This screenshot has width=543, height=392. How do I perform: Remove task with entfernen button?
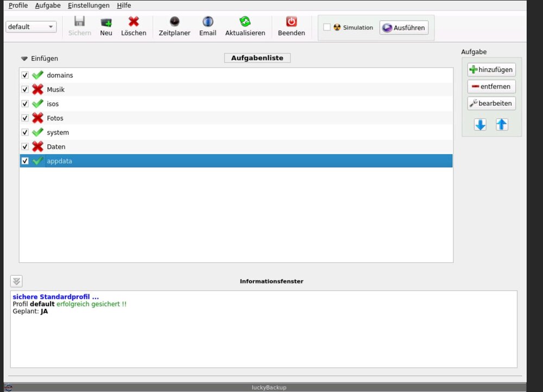tap(491, 86)
